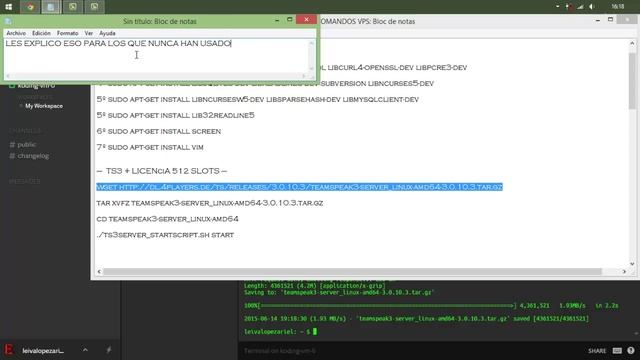
Task: Click the Sin título Notepad title icon
Action: coord(8,21)
